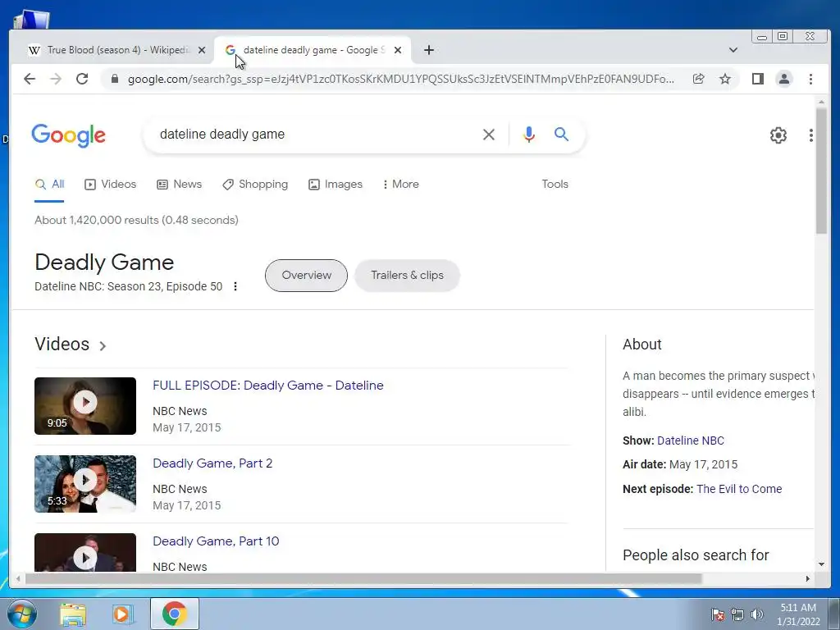The image size is (840, 630).
Task: Open the Chrome three-dot menu
Action: tap(810, 80)
